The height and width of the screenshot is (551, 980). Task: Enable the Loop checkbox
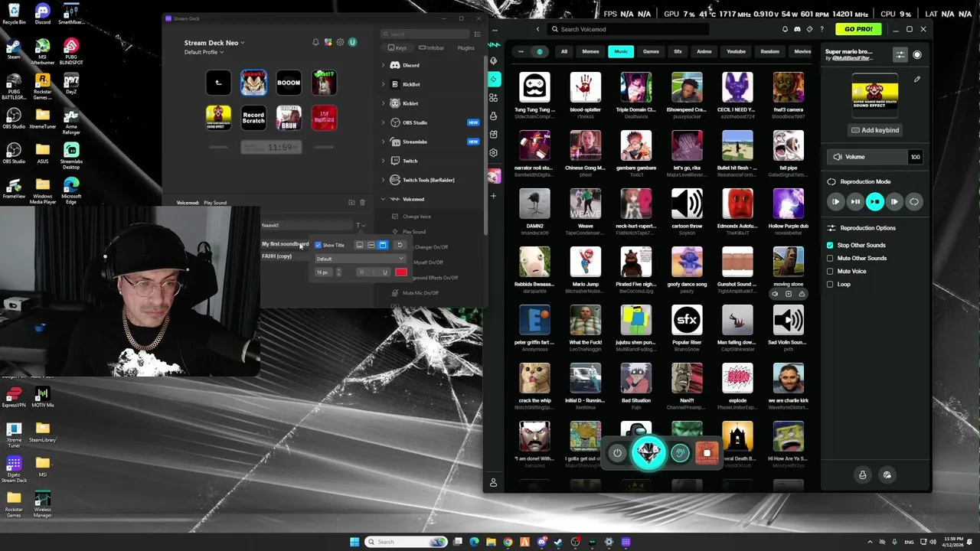[830, 284]
